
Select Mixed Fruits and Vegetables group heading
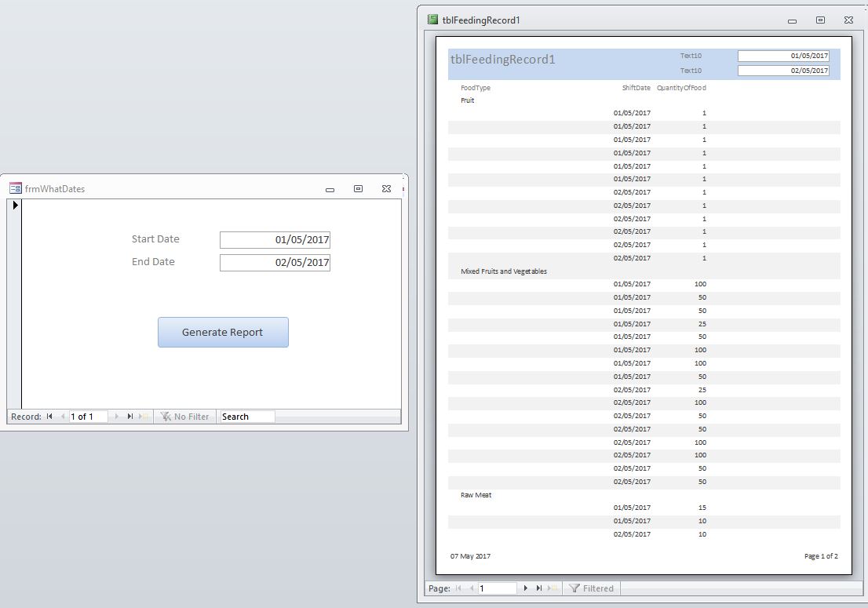click(x=504, y=271)
